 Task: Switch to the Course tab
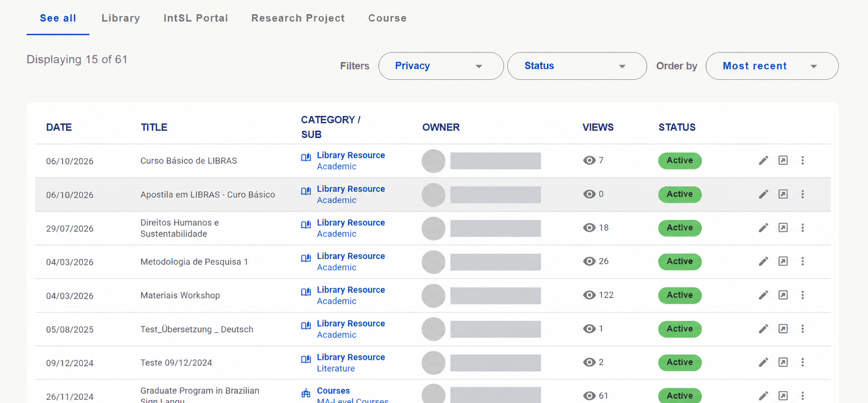(387, 18)
